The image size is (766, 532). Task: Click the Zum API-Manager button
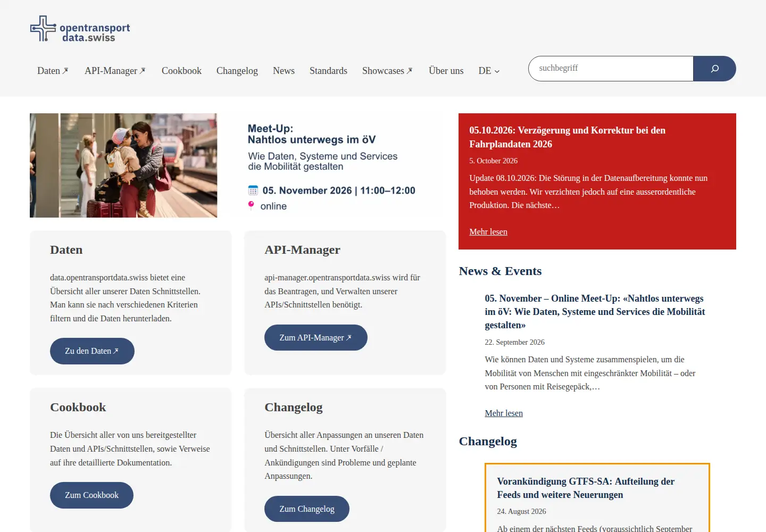pos(316,338)
